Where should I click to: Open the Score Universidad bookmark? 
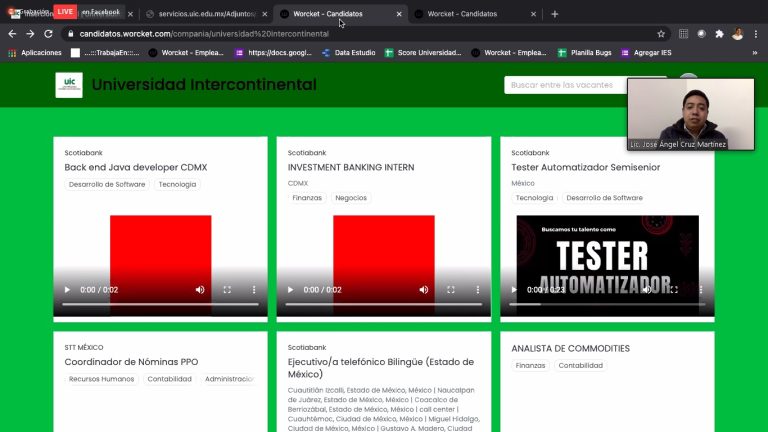(423, 53)
